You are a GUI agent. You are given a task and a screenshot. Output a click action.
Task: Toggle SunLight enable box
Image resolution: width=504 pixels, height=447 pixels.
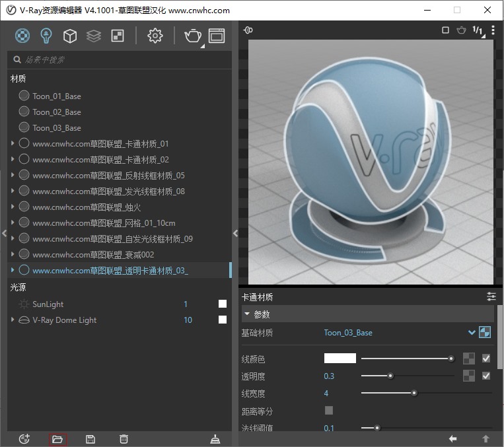(223, 304)
